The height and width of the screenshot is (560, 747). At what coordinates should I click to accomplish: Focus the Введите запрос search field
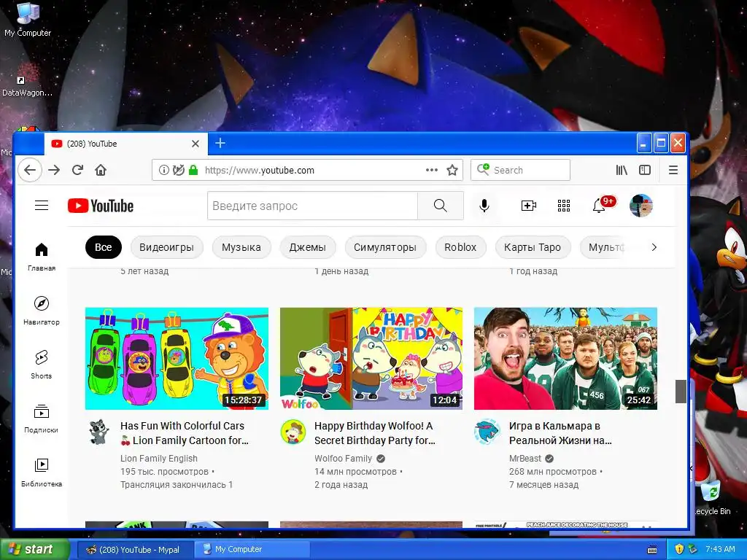312,206
